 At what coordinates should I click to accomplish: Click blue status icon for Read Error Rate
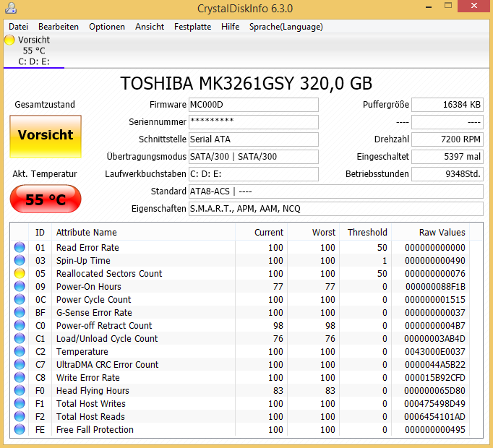pos(20,247)
